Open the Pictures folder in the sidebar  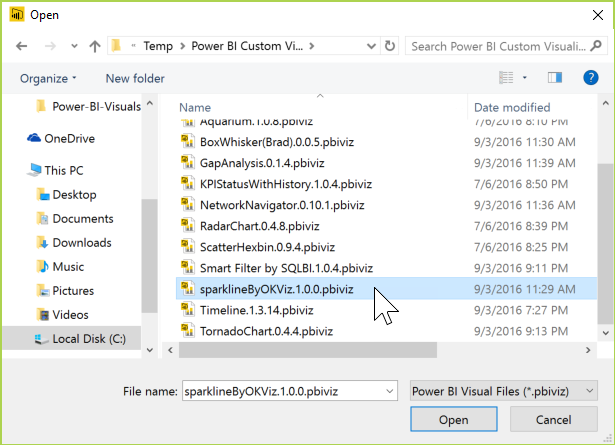coord(65,291)
